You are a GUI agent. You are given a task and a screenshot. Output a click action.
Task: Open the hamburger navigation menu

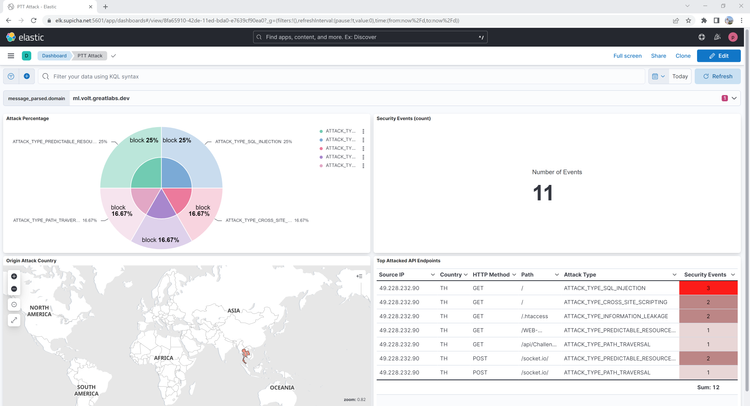tap(11, 56)
